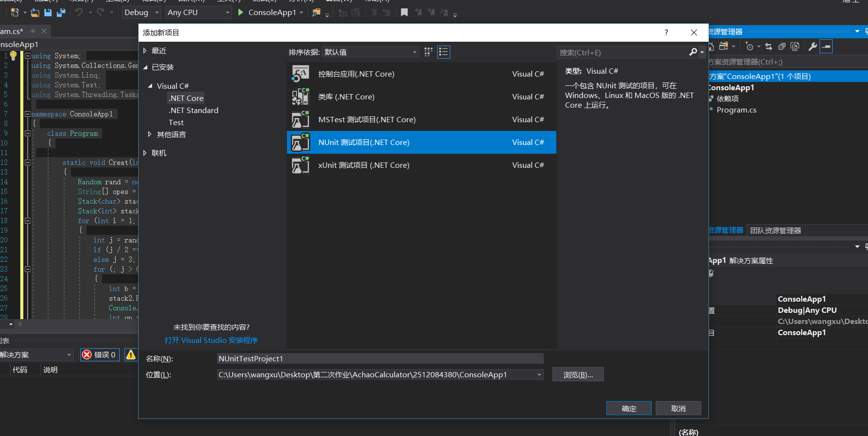
Task: Click the template search box
Action: click(623, 52)
